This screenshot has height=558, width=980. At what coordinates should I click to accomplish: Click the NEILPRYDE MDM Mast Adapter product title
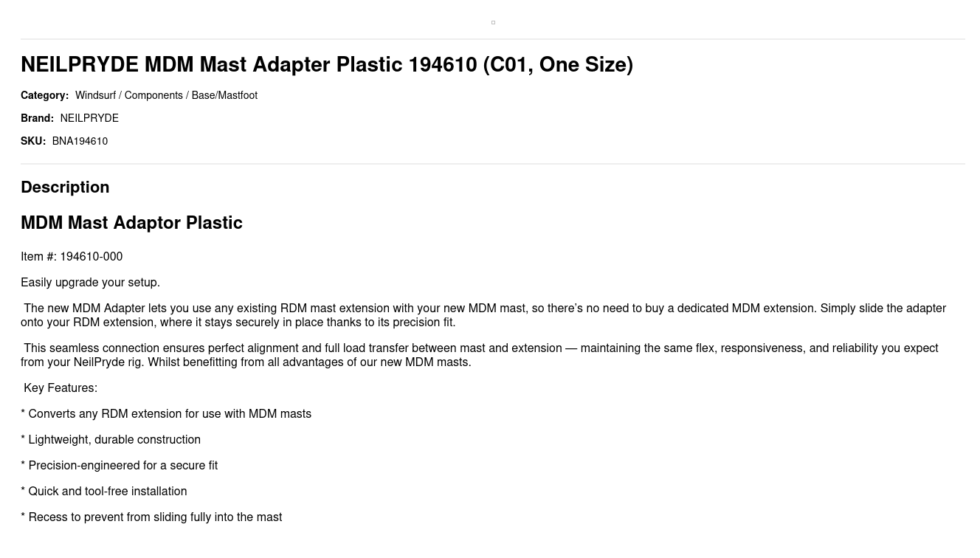(x=326, y=65)
